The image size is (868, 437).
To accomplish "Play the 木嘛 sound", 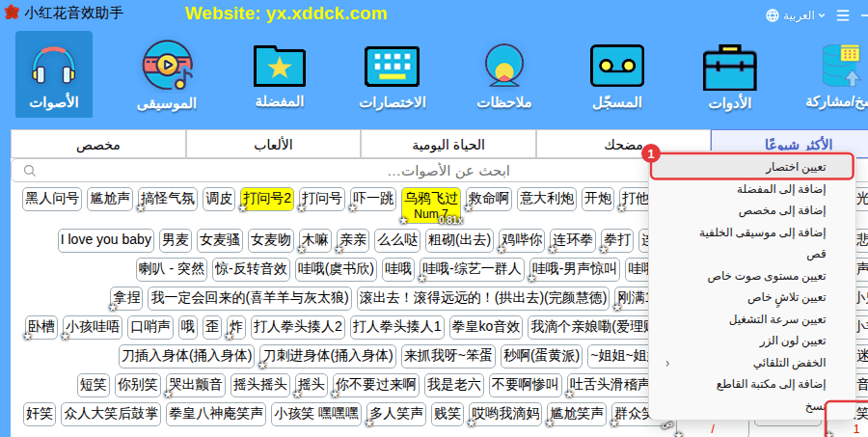I will pyautogui.click(x=315, y=240).
